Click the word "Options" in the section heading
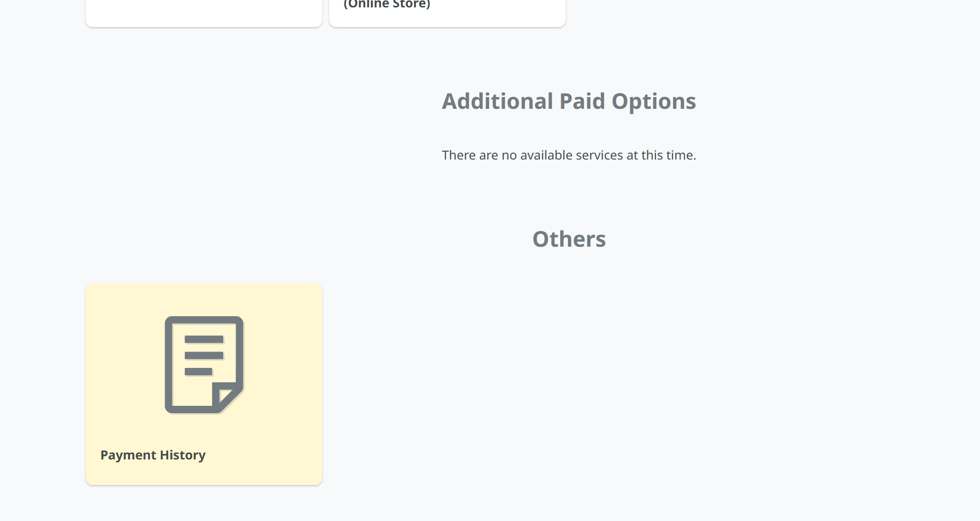This screenshot has height=521, width=980. [x=653, y=101]
